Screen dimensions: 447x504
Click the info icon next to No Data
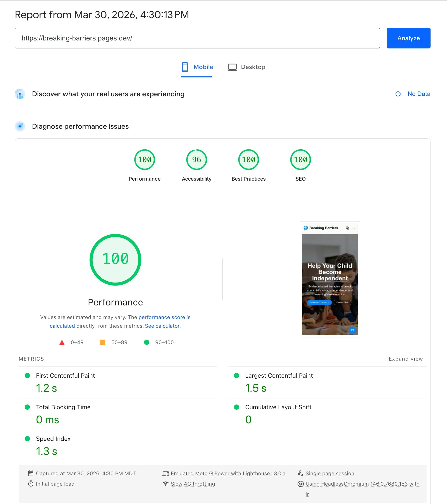pos(398,94)
